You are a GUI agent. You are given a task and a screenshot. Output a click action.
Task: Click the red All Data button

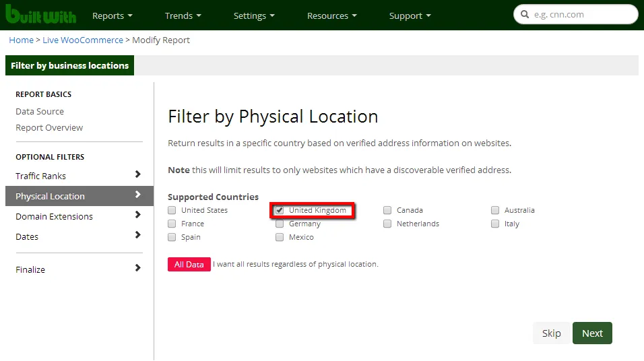[x=189, y=265]
